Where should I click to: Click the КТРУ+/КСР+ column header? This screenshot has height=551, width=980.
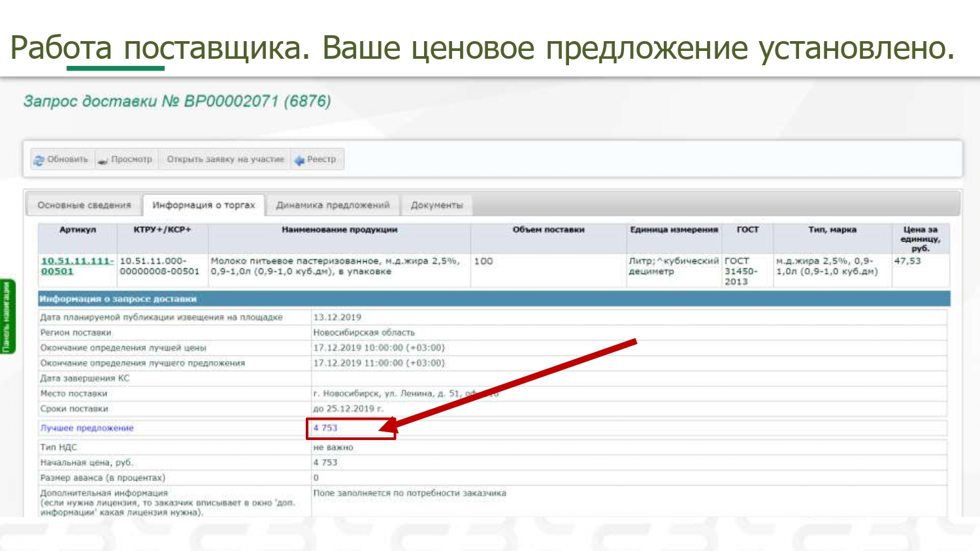click(x=162, y=230)
